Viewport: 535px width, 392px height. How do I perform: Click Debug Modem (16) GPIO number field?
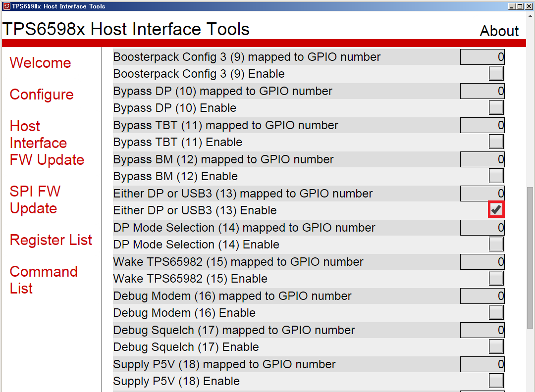pos(482,296)
